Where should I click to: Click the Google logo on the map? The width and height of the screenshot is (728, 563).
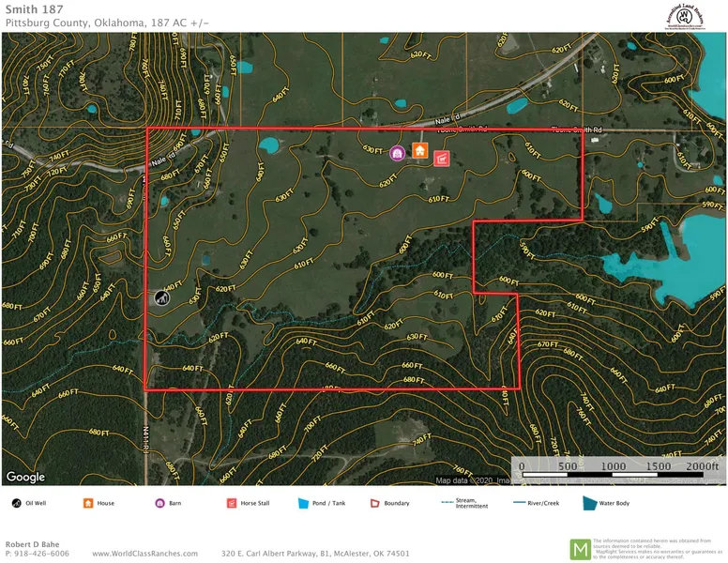click(25, 478)
